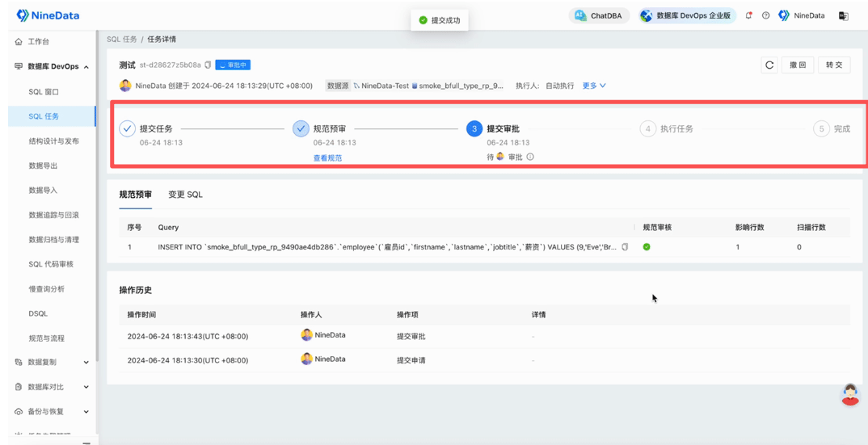Open the help question mark icon
This screenshot has height=445, width=868.
coord(765,15)
